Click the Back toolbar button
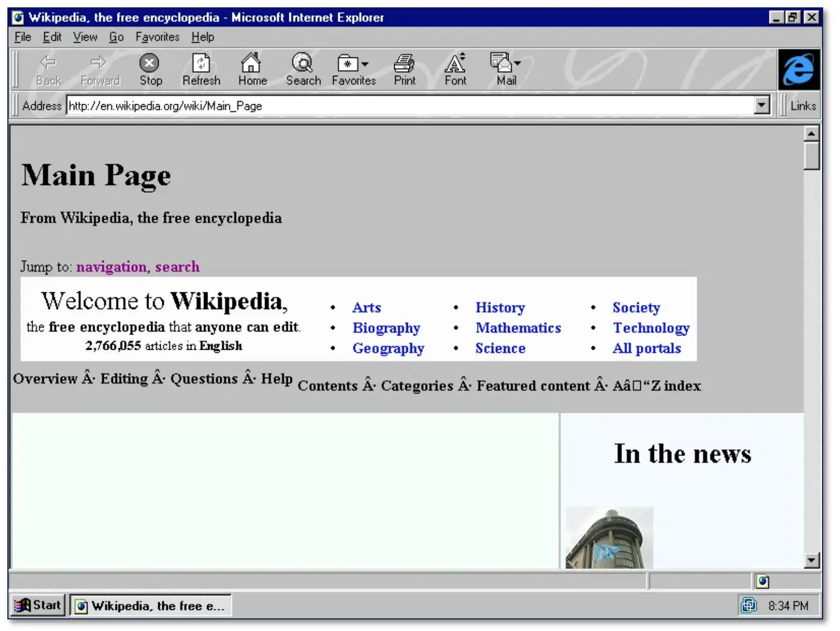Viewport: 840px width, 631px height. (48, 70)
